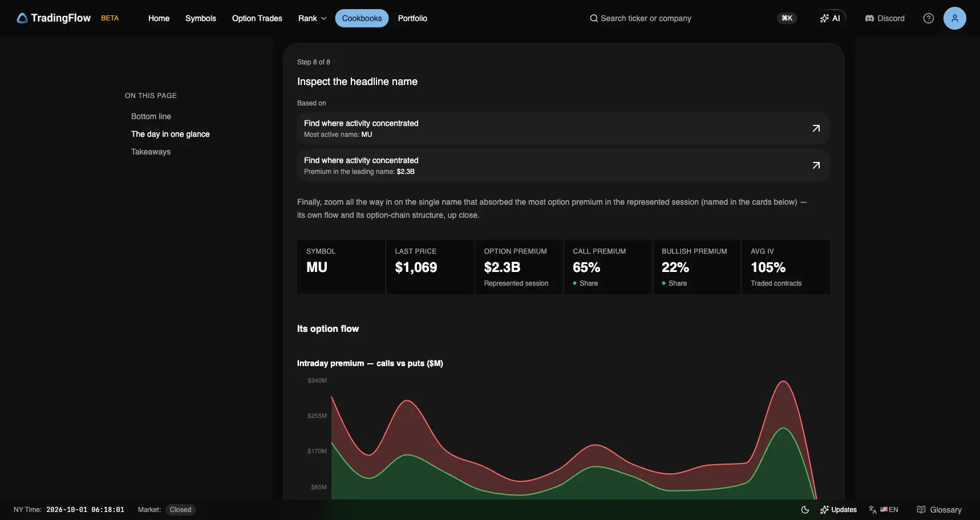Click the TradingFlow logo icon
Image resolution: width=980 pixels, height=520 pixels.
point(22,18)
